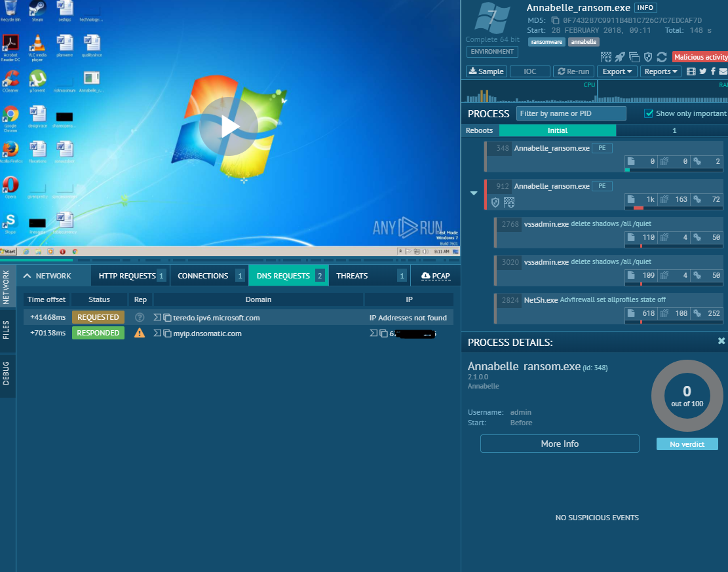Copy the resolved IP address
This screenshot has width=728, height=572.
[383, 334]
